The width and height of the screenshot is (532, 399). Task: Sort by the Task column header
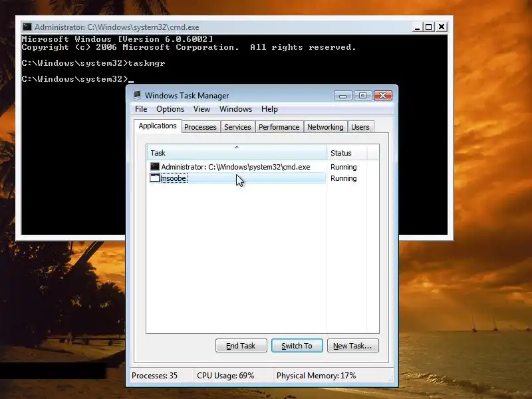pos(237,153)
